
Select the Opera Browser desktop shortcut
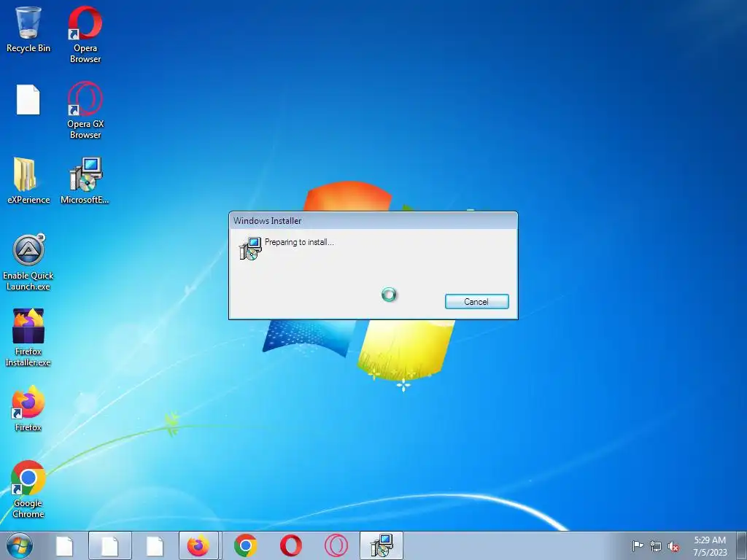tap(85, 34)
